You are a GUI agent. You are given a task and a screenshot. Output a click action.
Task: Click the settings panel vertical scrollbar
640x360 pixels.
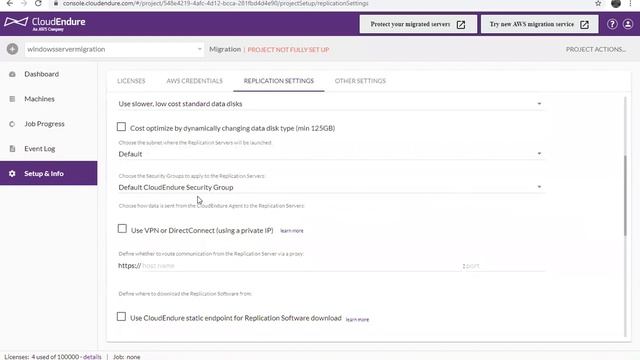[625, 196]
